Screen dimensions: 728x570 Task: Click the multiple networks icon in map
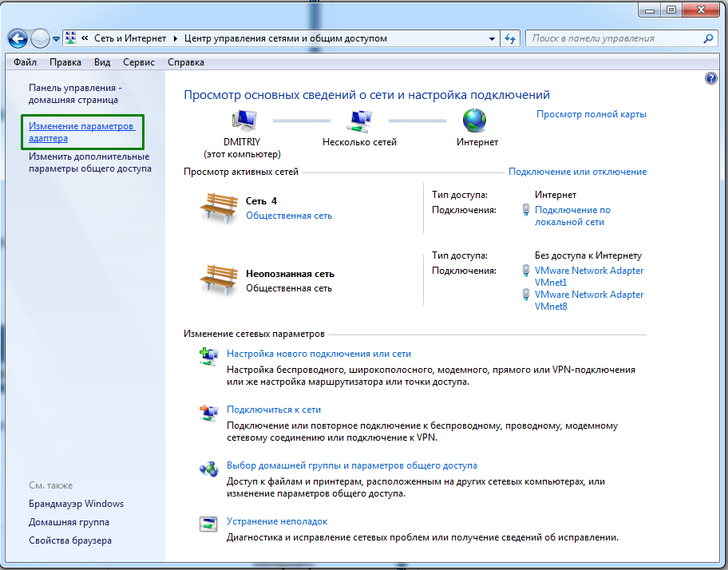pyautogui.click(x=359, y=121)
